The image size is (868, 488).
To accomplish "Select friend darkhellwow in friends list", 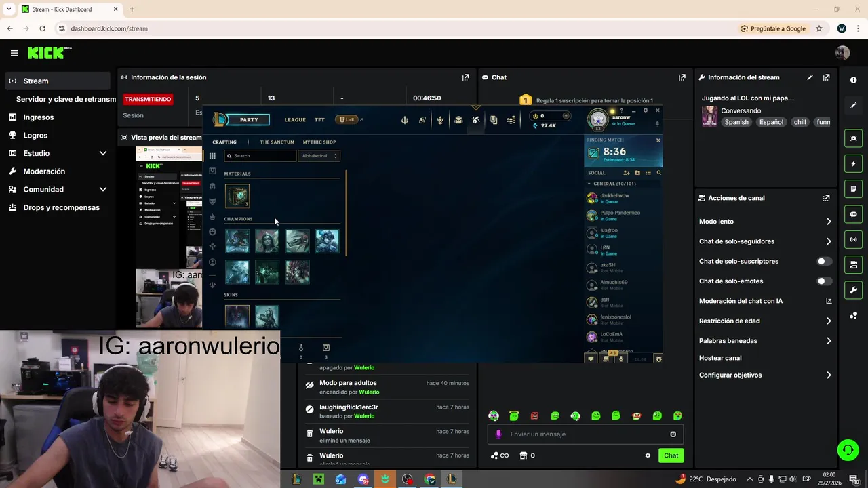I will 623,198.
